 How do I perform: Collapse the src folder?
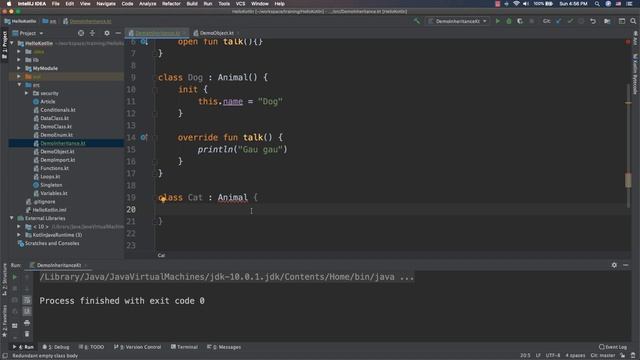click(x=19, y=85)
